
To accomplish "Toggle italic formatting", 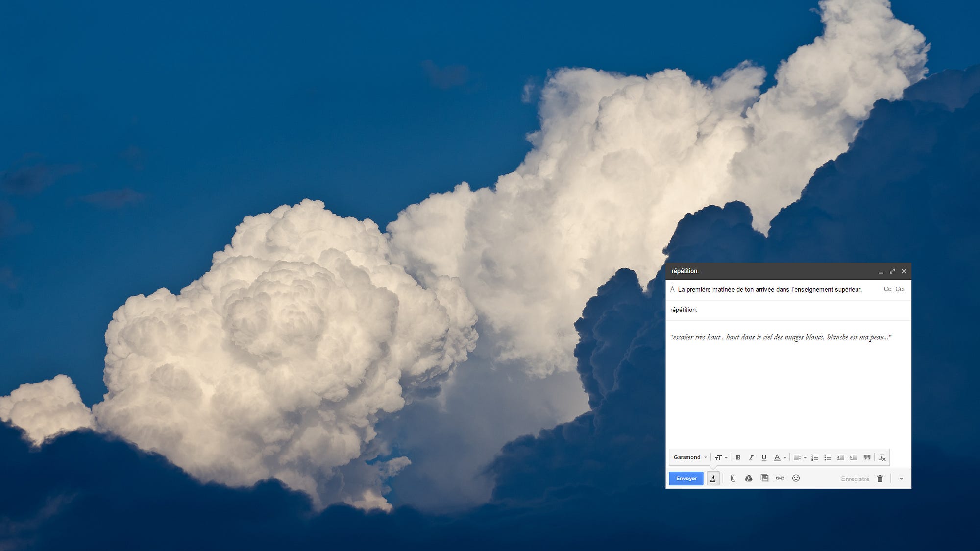I will (x=751, y=457).
